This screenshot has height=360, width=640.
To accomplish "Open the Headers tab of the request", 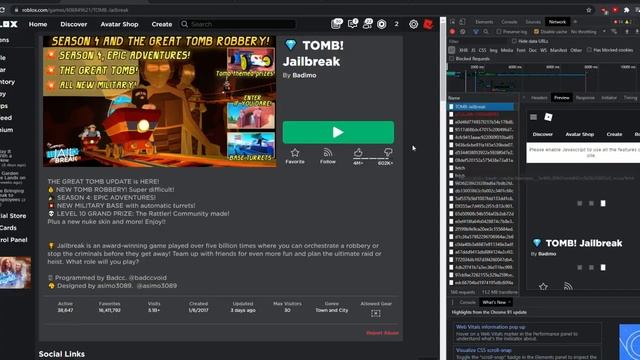I will pyautogui.click(x=539, y=98).
